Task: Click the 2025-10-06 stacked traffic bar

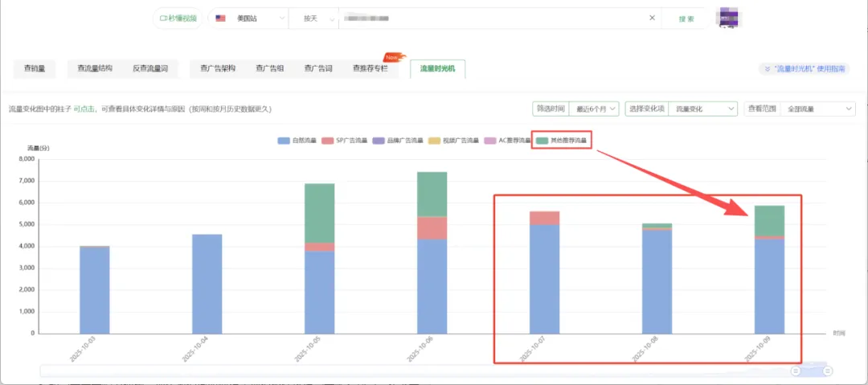Action: pos(432,252)
